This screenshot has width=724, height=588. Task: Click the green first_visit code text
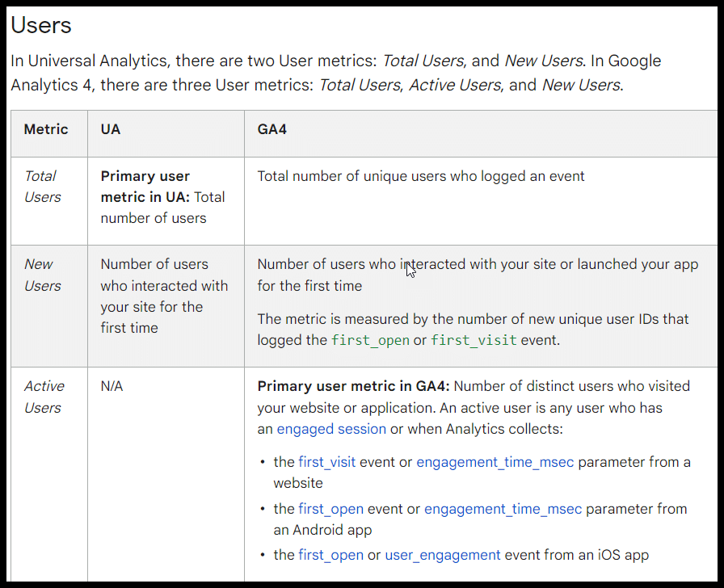(474, 340)
